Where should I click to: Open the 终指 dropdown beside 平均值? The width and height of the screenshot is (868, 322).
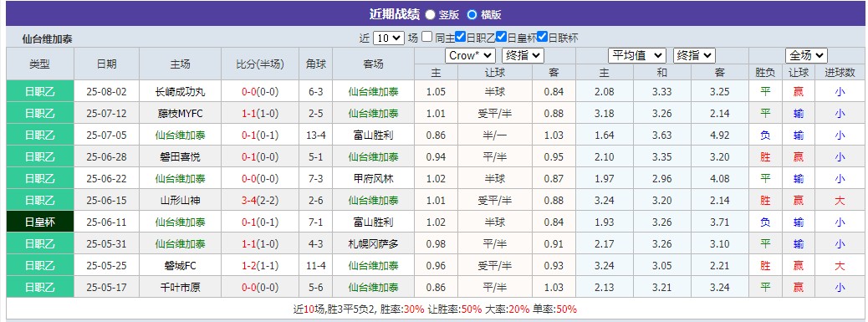(x=694, y=56)
